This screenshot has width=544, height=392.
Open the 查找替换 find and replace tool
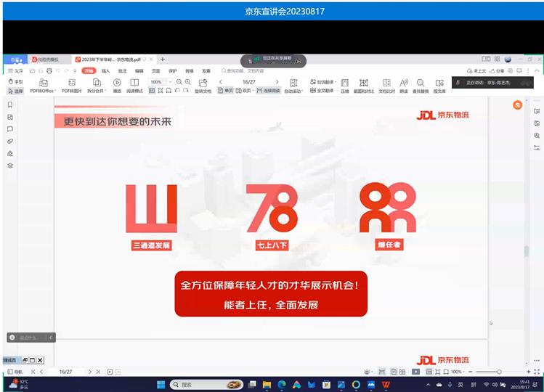[x=421, y=83]
